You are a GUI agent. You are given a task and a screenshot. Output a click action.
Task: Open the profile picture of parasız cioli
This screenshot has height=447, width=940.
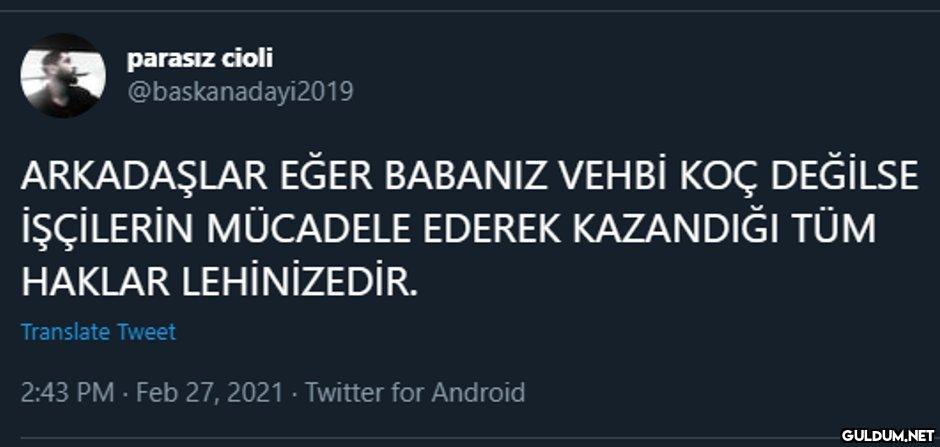tap(63, 76)
